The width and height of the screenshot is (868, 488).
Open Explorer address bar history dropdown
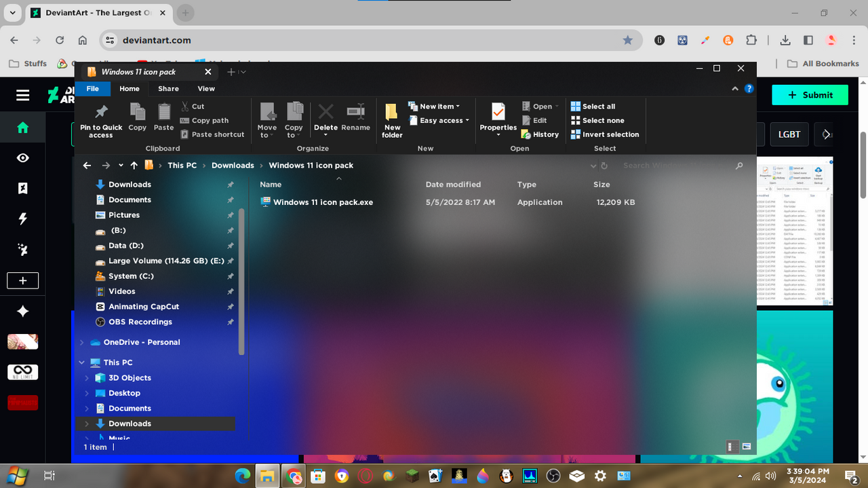pos(593,166)
